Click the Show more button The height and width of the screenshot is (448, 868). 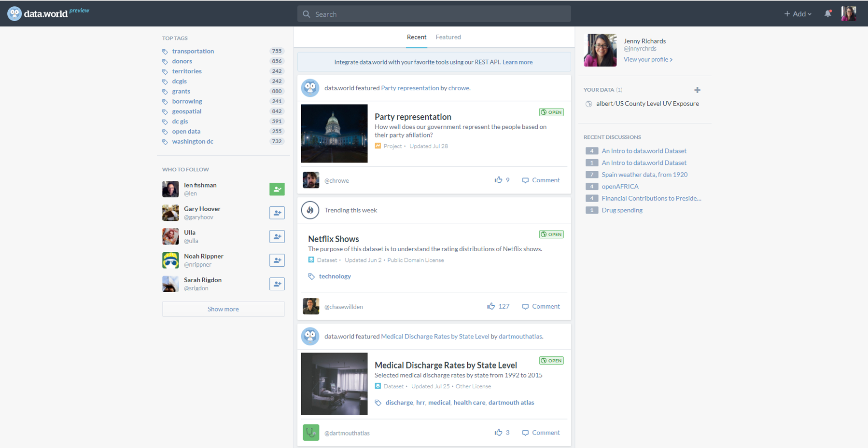tap(223, 309)
